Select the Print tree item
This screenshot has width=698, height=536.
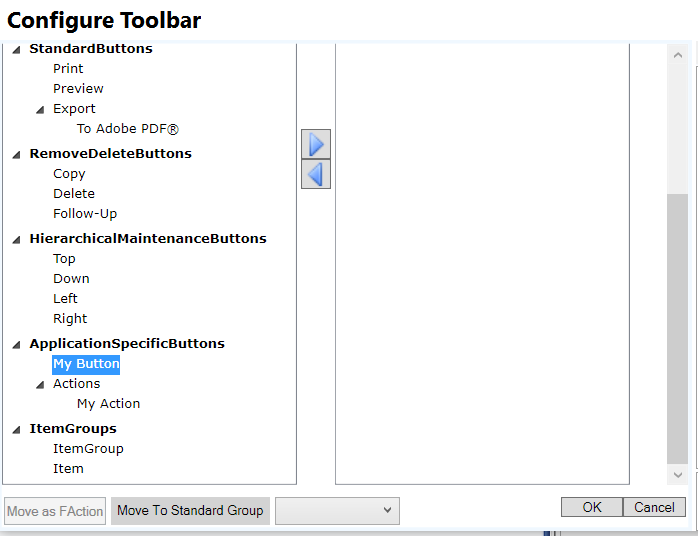[68, 69]
